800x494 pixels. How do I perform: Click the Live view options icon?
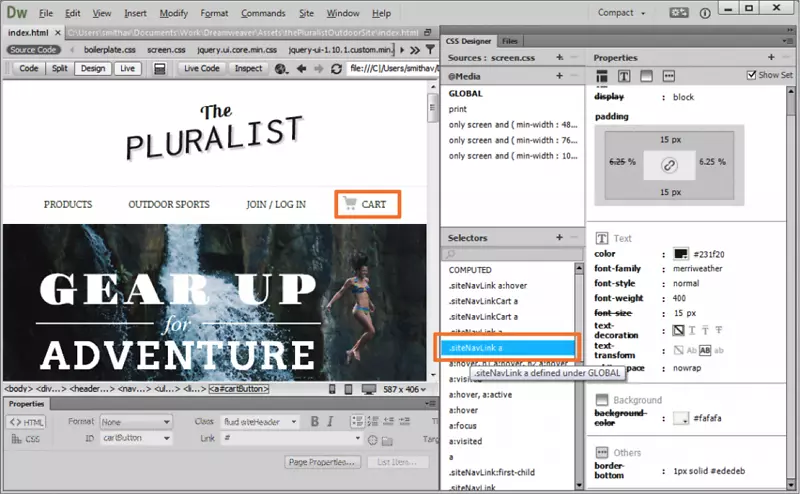point(160,68)
